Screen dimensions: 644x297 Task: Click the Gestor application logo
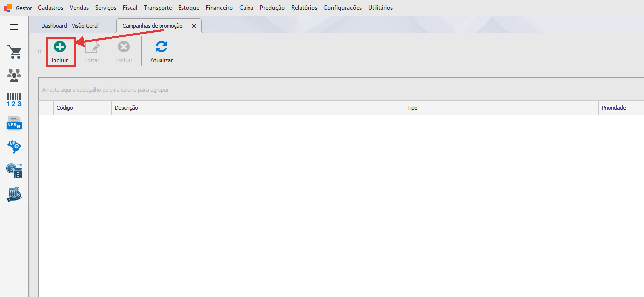(x=8, y=8)
